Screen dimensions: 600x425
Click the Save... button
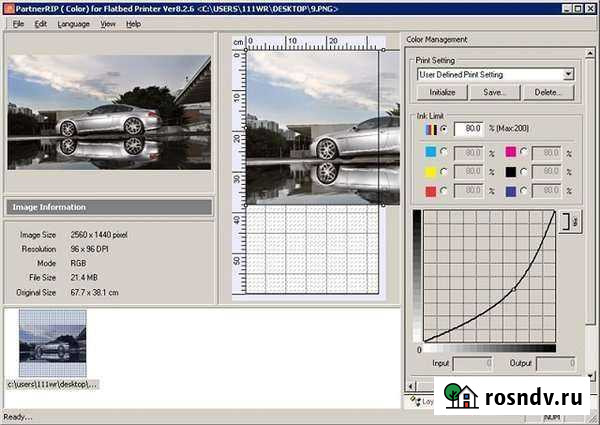(495, 92)
